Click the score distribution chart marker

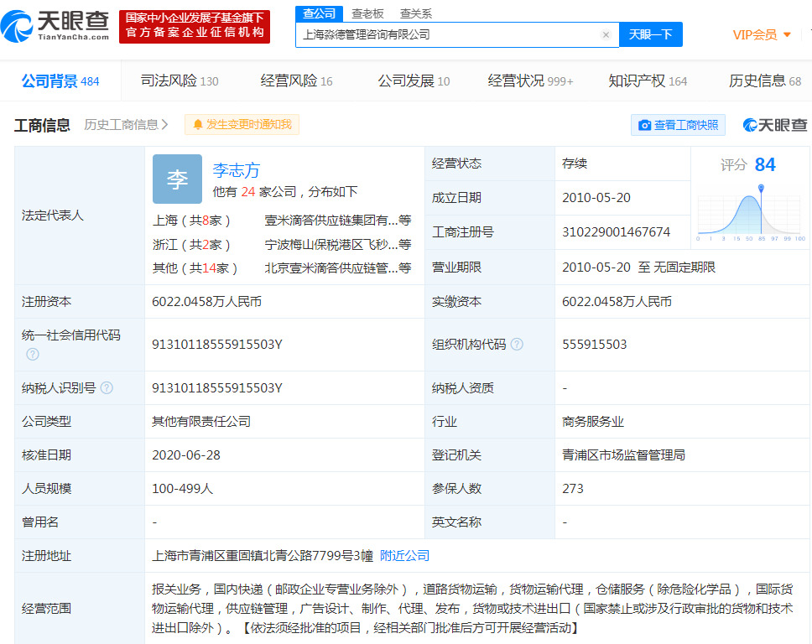point(761,189)
